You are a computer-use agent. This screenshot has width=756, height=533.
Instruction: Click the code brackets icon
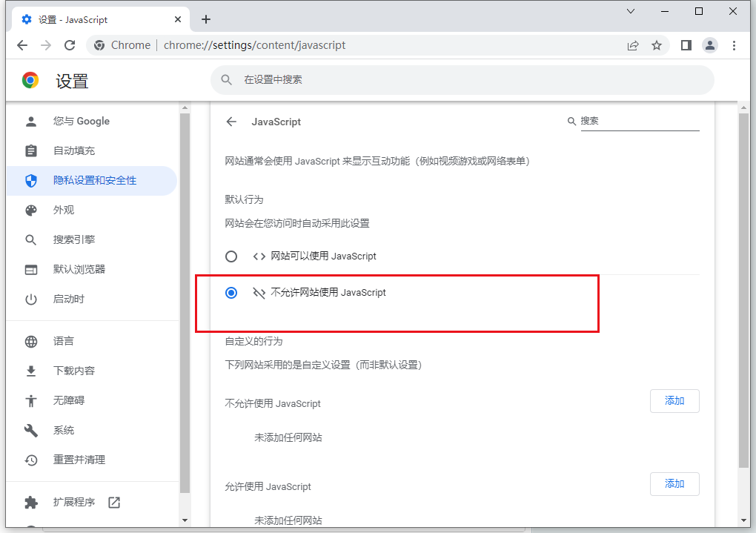click(259, 256)
